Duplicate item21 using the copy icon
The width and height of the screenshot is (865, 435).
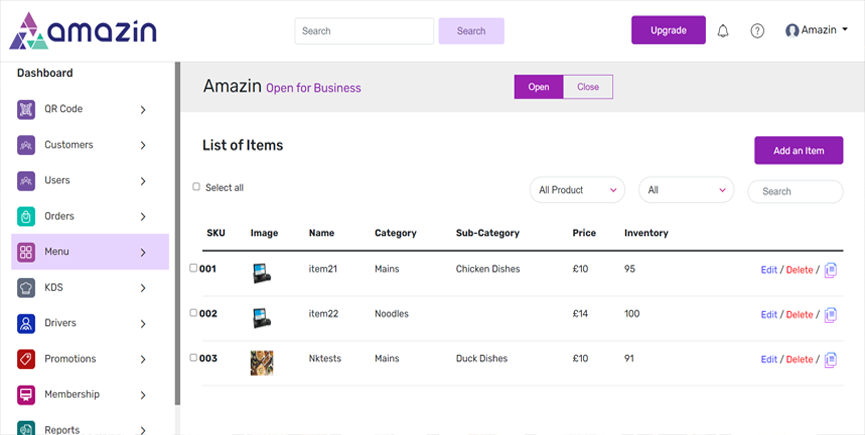[830, 270]
